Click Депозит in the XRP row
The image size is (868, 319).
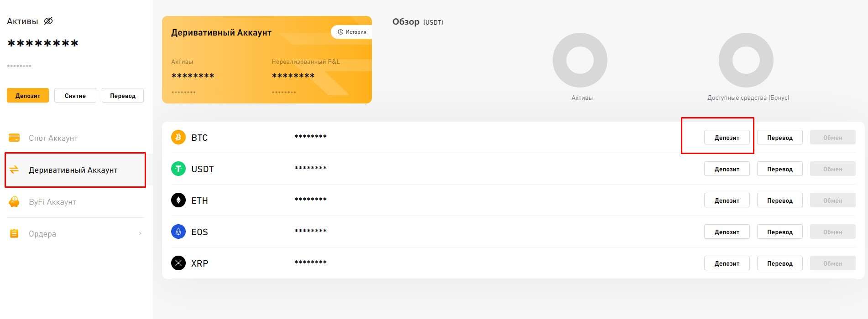[x=727, y=263]
